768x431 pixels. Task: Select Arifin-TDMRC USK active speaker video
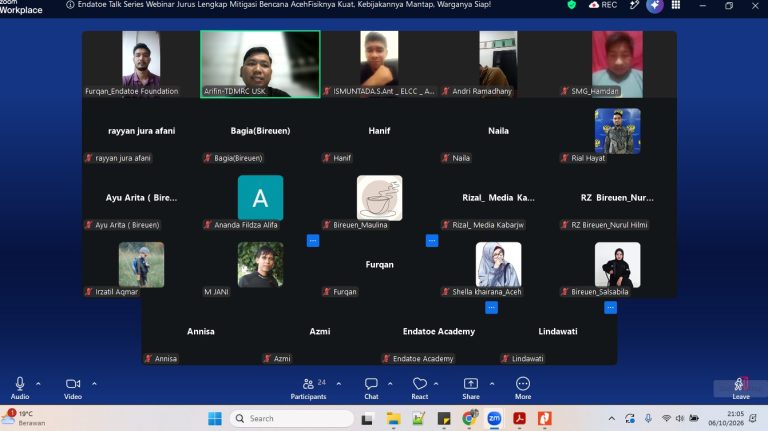[260, 64]
